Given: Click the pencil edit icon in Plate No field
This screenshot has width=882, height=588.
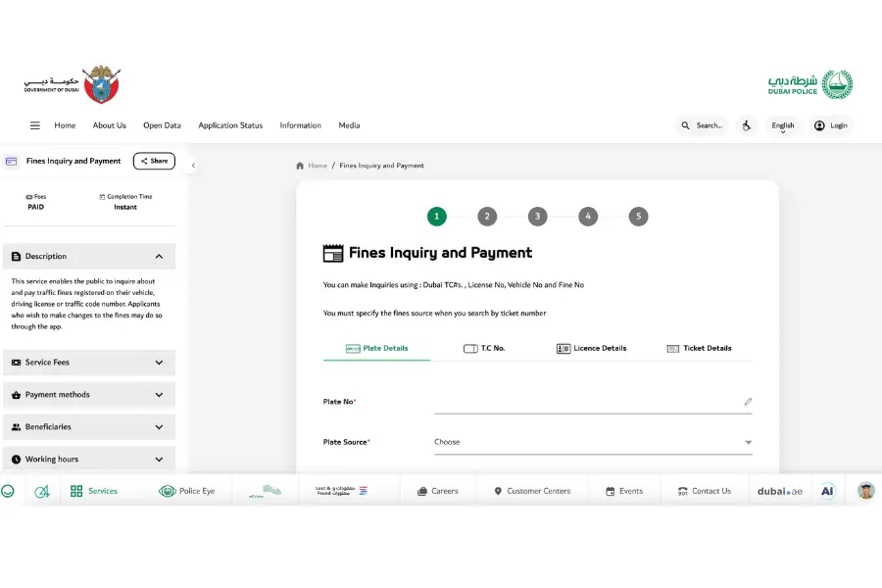Looking at the screenshot, I should (748, 402).
